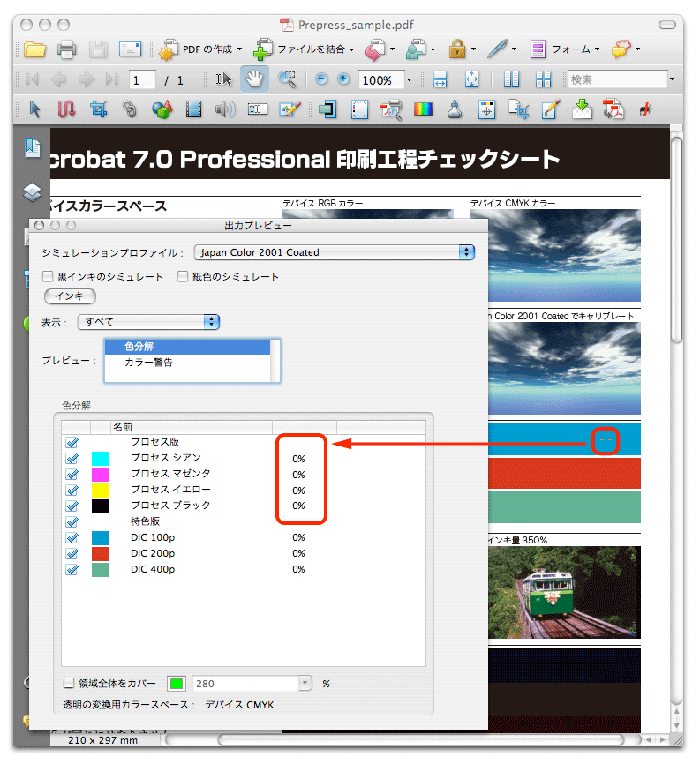The image size is (700, 764).
Task: Fit page width icon
Action: (x=440, y=79)
